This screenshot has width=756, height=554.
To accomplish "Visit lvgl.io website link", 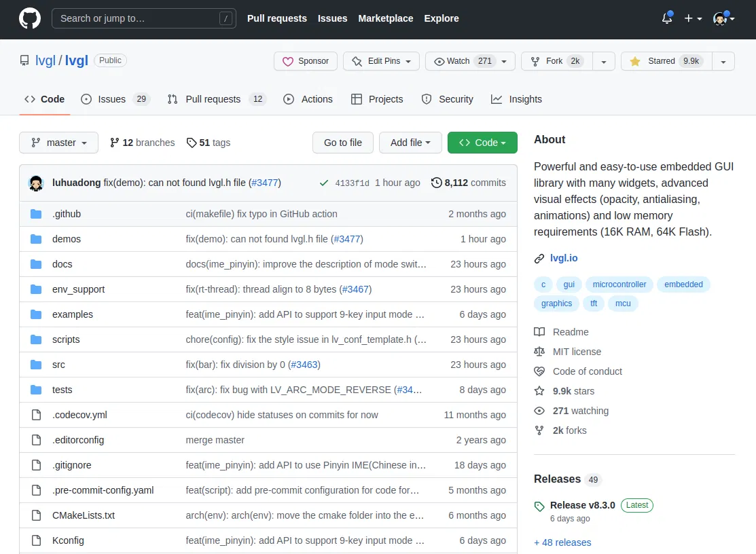I will [x=564, y=258].
